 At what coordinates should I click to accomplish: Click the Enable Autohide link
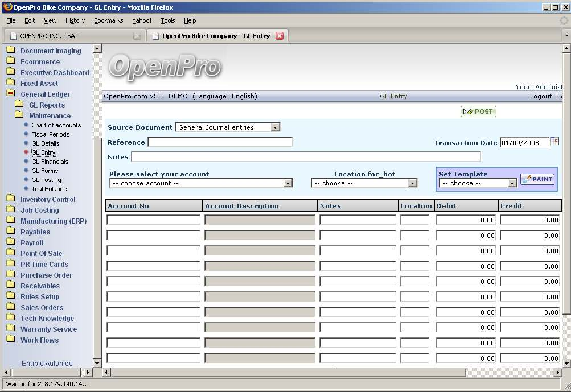(47, 364)
